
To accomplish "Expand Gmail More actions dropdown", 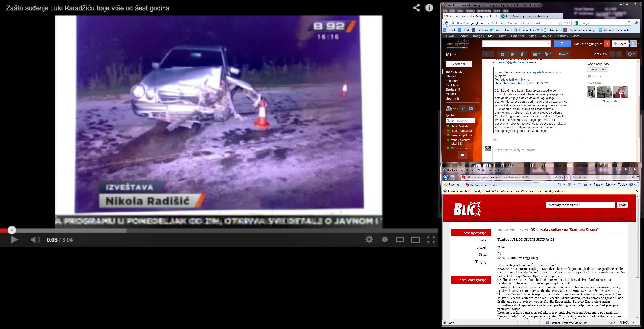I will tap(563, 54).
